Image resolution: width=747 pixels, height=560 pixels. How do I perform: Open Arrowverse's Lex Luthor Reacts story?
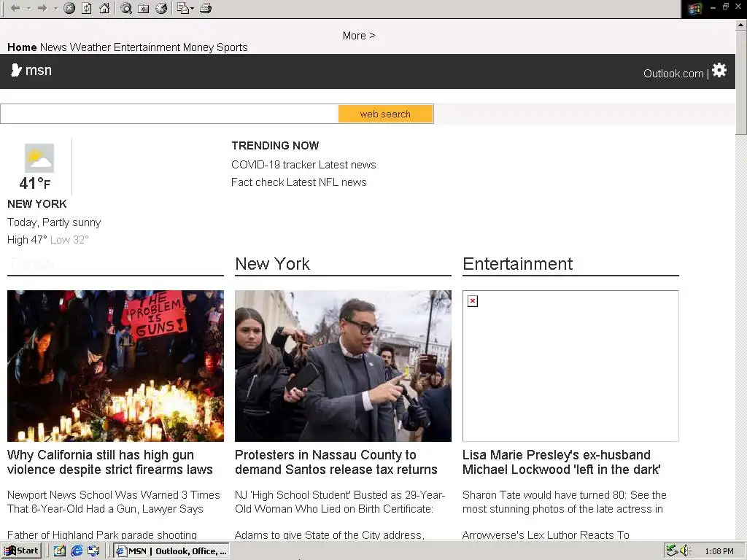pos(546,534)
